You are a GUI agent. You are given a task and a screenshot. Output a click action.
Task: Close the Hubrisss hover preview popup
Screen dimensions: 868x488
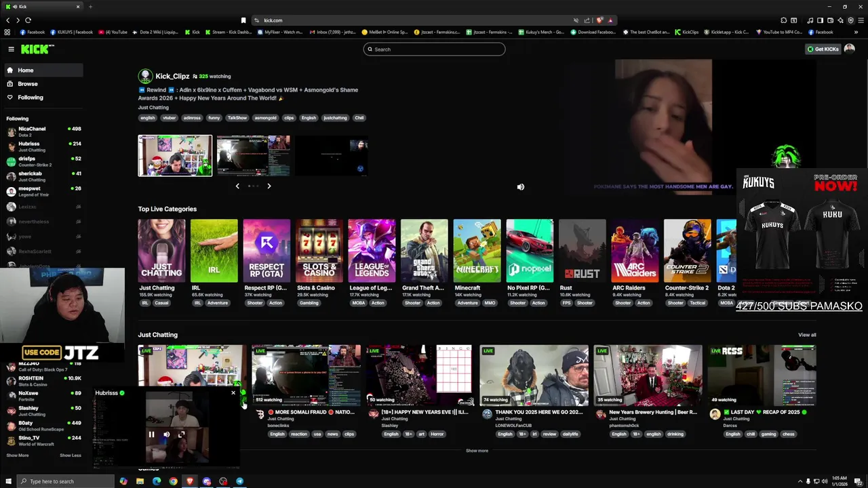point(233,392)
